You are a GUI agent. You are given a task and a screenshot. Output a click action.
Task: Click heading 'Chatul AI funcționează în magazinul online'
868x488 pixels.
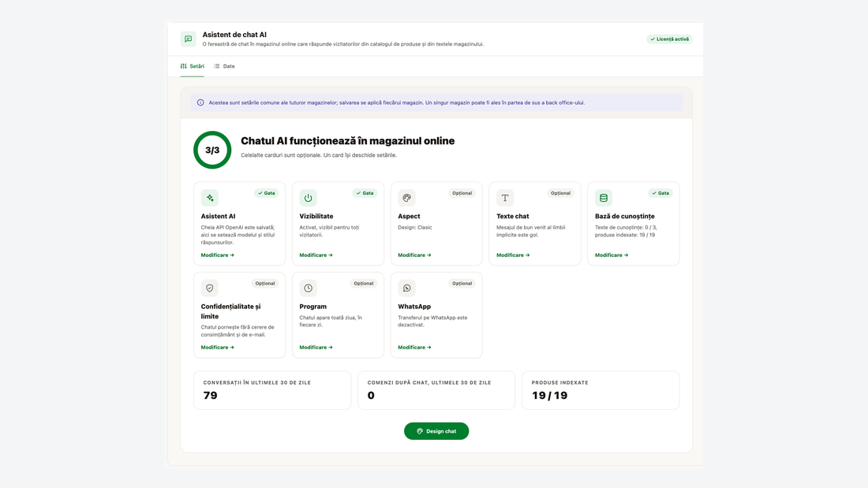point(348,141)
